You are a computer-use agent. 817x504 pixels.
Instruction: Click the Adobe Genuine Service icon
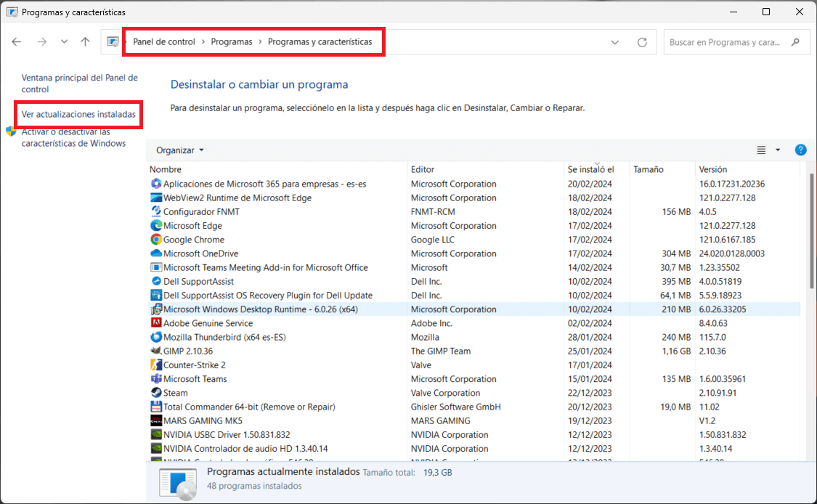tap(156, 322)
